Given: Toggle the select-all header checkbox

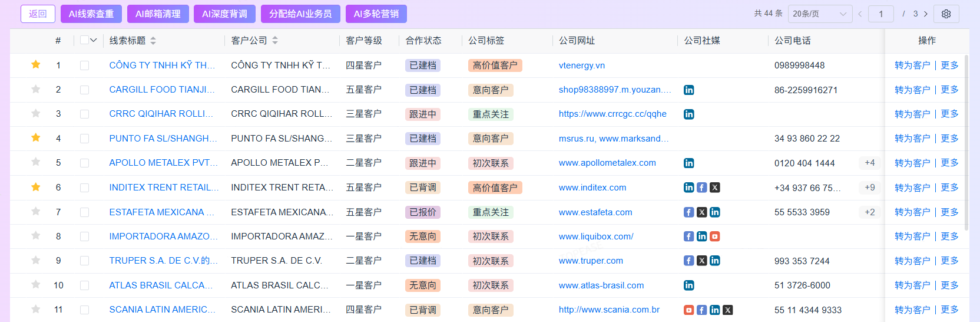Looking at the screenshot, I should point(84,40).
